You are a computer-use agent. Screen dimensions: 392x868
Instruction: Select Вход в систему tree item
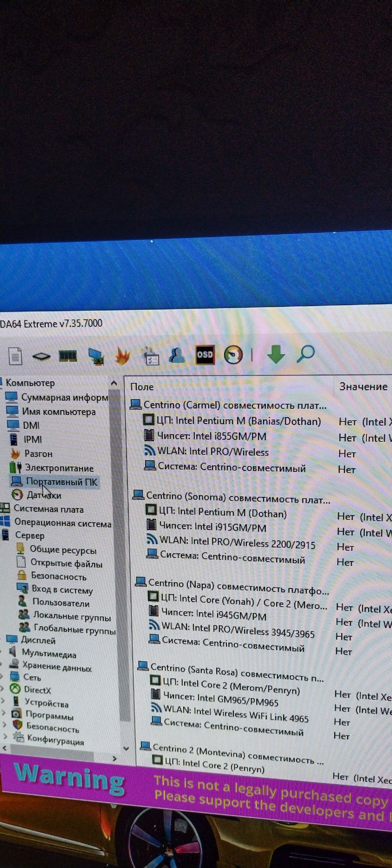[62, 589]
